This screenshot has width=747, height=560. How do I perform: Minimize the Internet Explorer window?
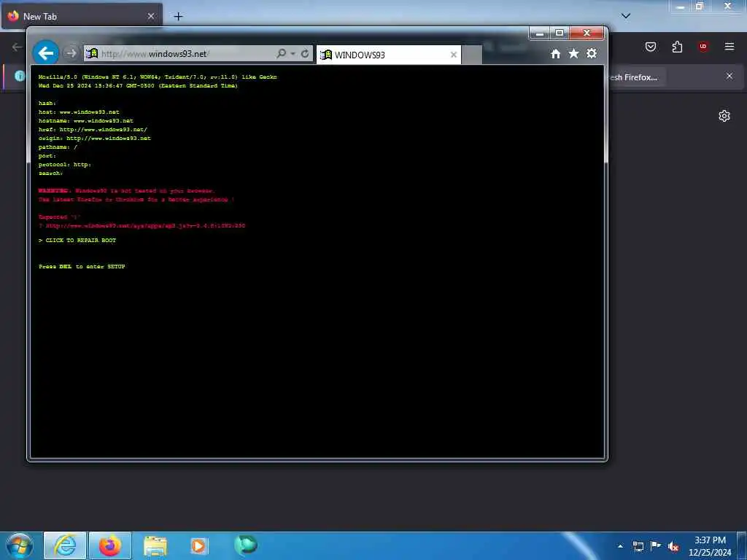pyautogui.click(x=539, y=33)
